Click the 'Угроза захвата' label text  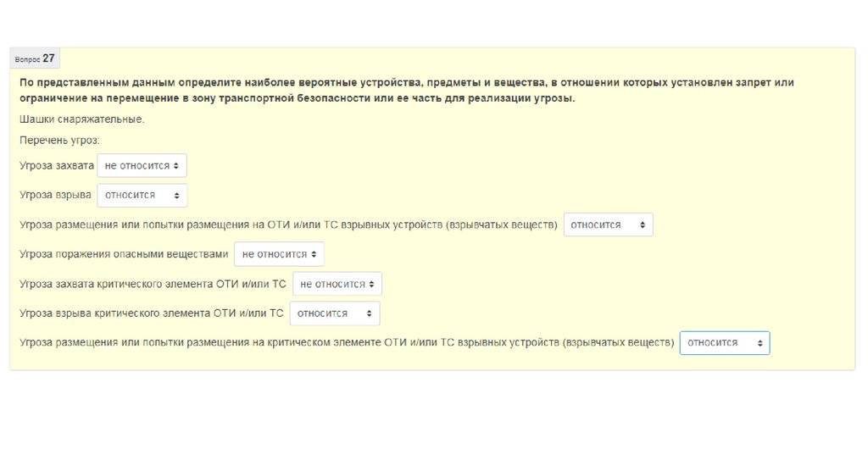(56, 166)
